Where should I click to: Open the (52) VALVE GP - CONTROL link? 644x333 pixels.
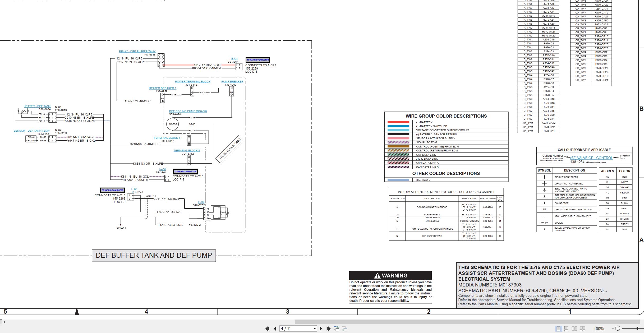click(591, 158)
